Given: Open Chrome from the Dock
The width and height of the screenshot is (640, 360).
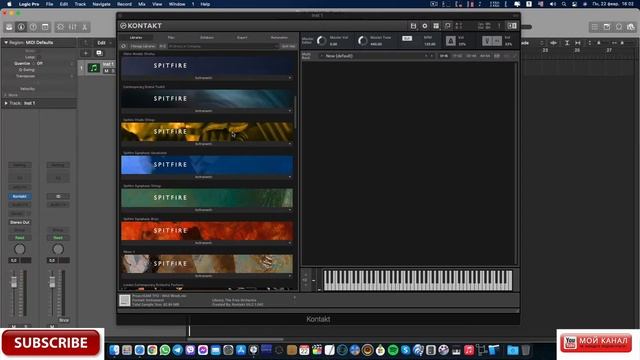Looking at the screenshot, I should click(x=152, y=350).
